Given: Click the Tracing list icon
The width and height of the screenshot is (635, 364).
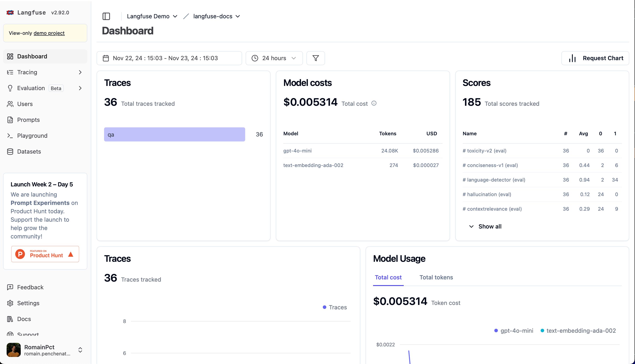Looking at the screenshot, I should (10, 72).
